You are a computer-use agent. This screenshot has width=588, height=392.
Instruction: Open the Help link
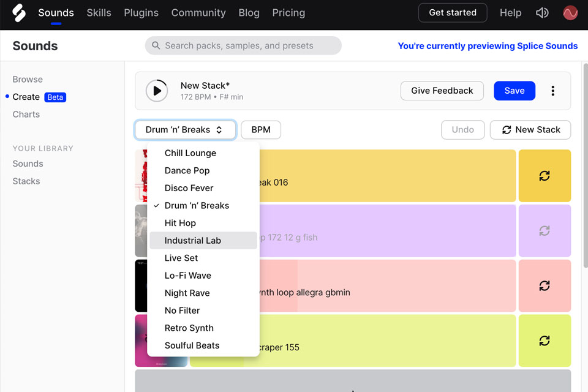click(510, 13)
